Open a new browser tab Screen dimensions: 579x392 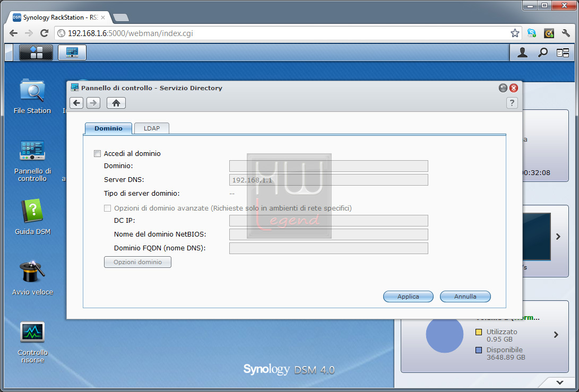[x=121, y=18]
